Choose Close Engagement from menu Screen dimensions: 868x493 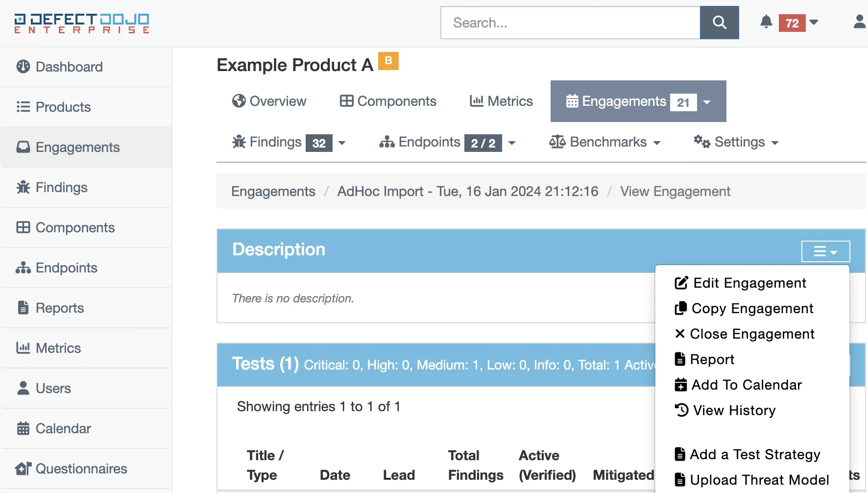[x=751, y=334]
